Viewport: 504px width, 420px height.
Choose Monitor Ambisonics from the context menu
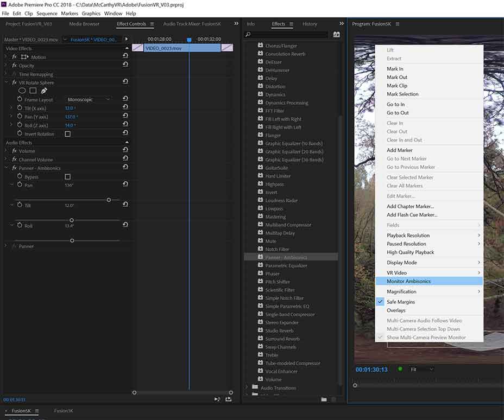tap(430, 281)
